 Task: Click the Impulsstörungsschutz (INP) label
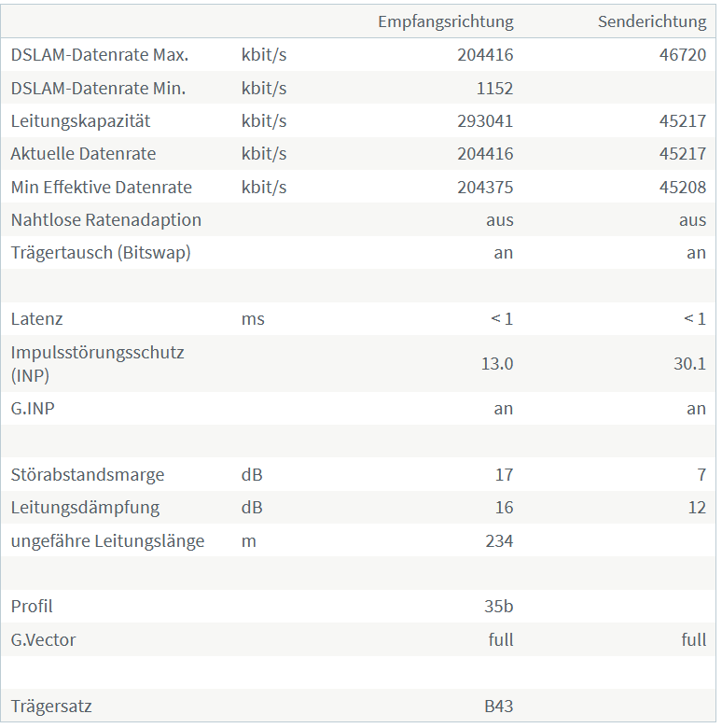click(x=97, y=364)
